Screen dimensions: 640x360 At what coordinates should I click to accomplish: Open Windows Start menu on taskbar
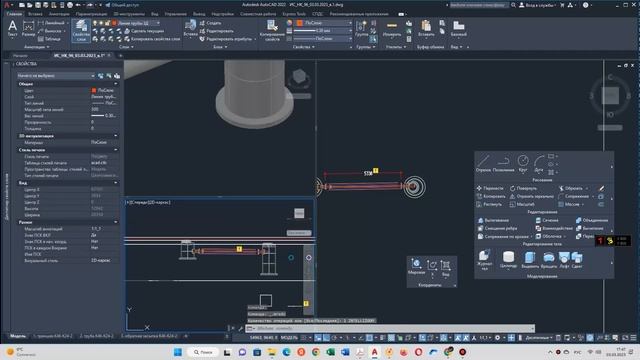[x=178, y=352]
